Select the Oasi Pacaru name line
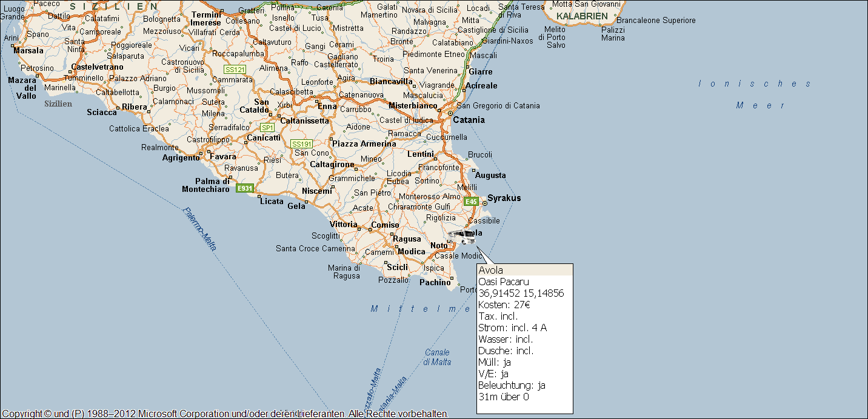Viewport: 868px width, 419px height. (x=504, y=282)
